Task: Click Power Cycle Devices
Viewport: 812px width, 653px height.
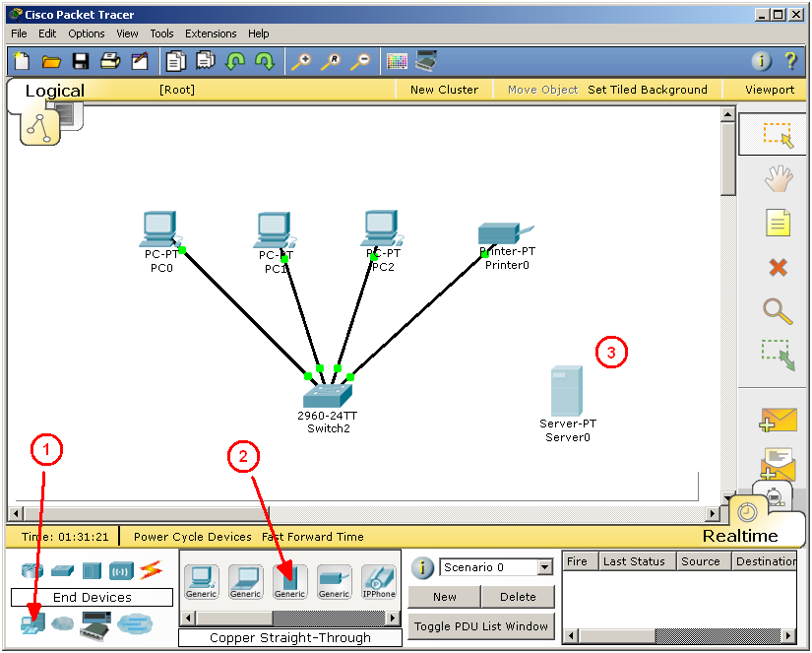Action: pos(193,537)
